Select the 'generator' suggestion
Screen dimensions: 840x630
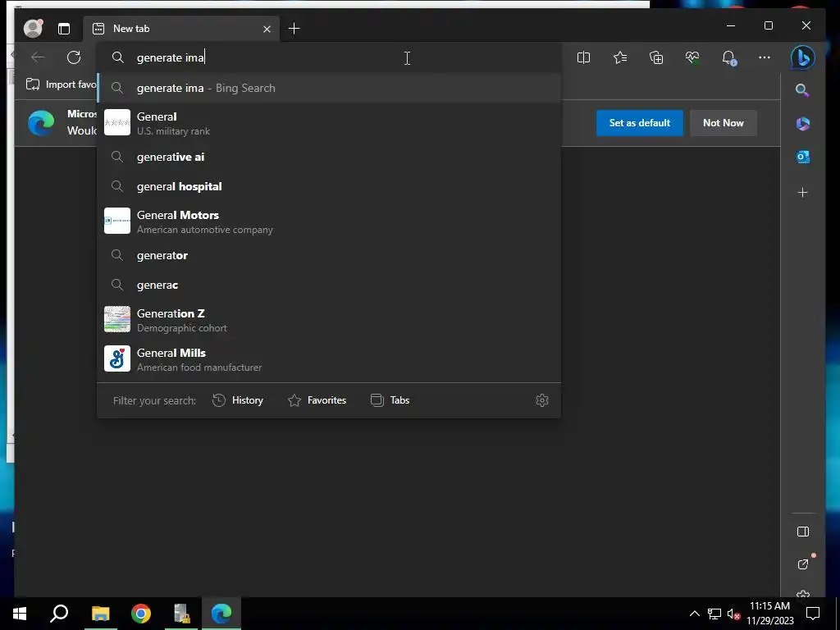(329, 256)
